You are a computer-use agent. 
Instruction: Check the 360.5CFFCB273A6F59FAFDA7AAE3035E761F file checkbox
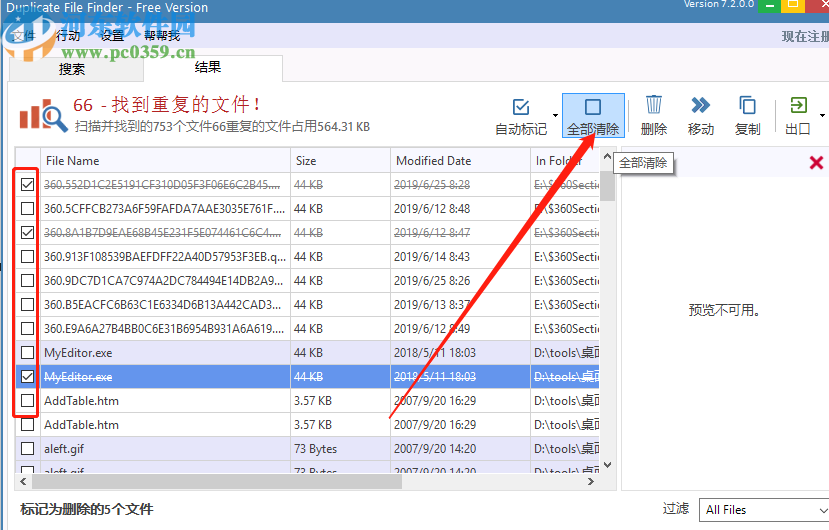27,208
